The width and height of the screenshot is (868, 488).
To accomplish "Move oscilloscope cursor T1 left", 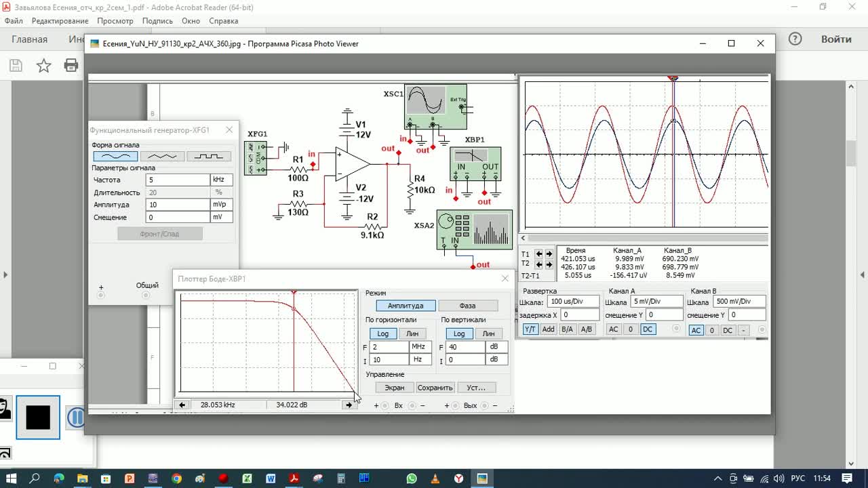I will [539, 254].
